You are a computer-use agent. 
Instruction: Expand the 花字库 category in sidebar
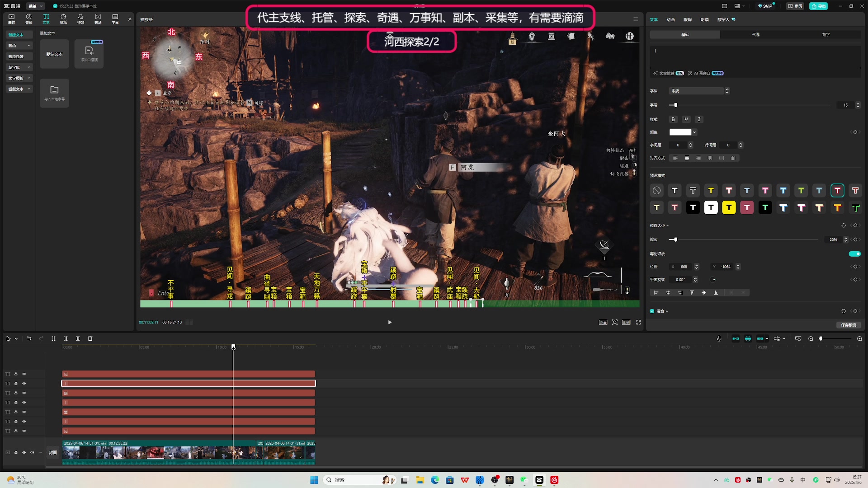(x=19, y=67)
